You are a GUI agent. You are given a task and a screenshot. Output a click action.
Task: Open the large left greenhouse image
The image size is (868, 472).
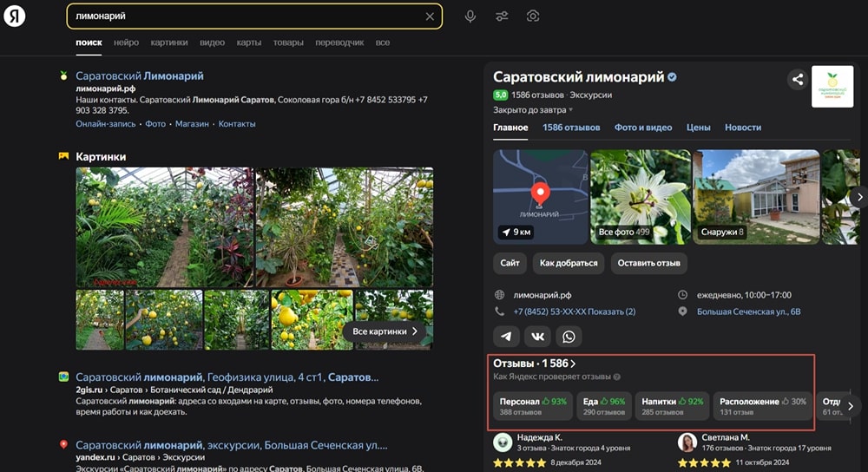pyautogui.click(x=164, y=227)
